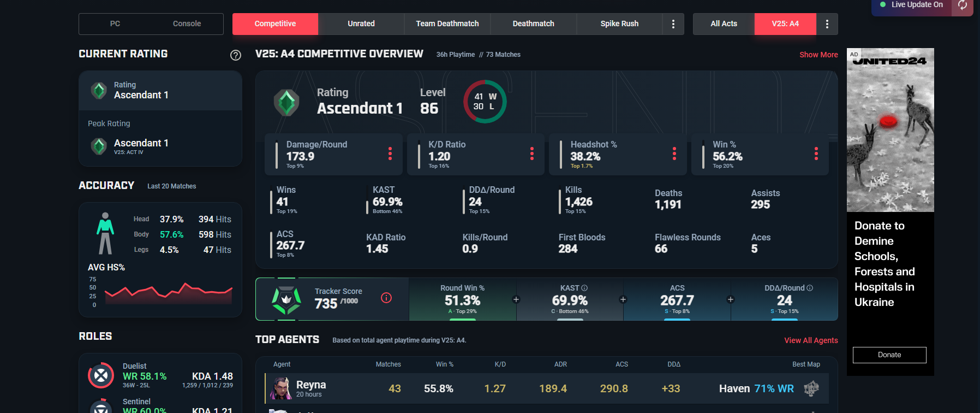
Task: Select the V25: A4 act tab
Action: coord(785,24)
